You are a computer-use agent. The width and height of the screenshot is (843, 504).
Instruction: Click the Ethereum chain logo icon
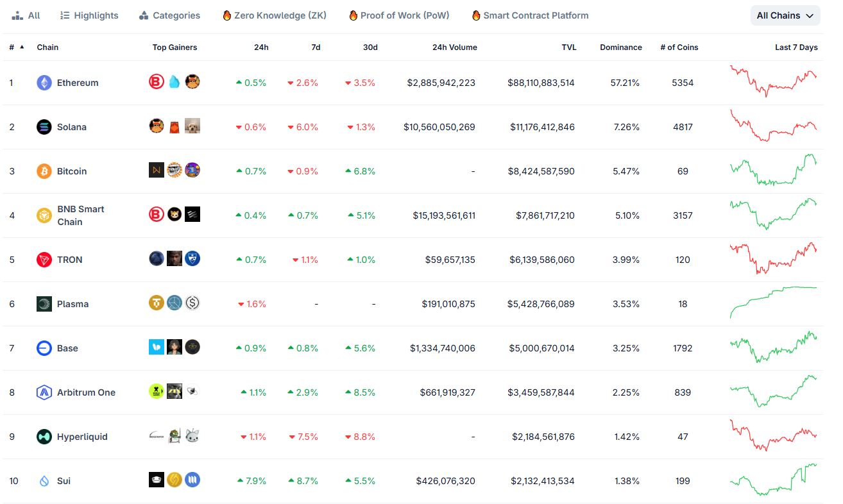coord(44,83)
